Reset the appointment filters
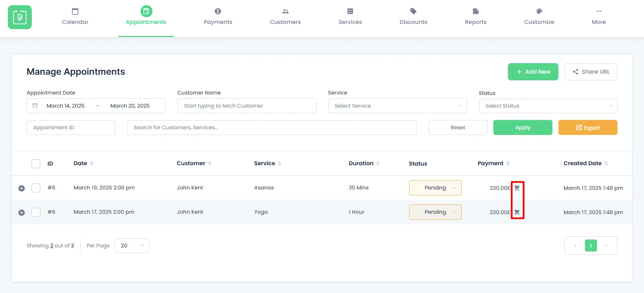The width and height of the screenshot is (644, 293). pyautogui.click(x=458, y=127)
